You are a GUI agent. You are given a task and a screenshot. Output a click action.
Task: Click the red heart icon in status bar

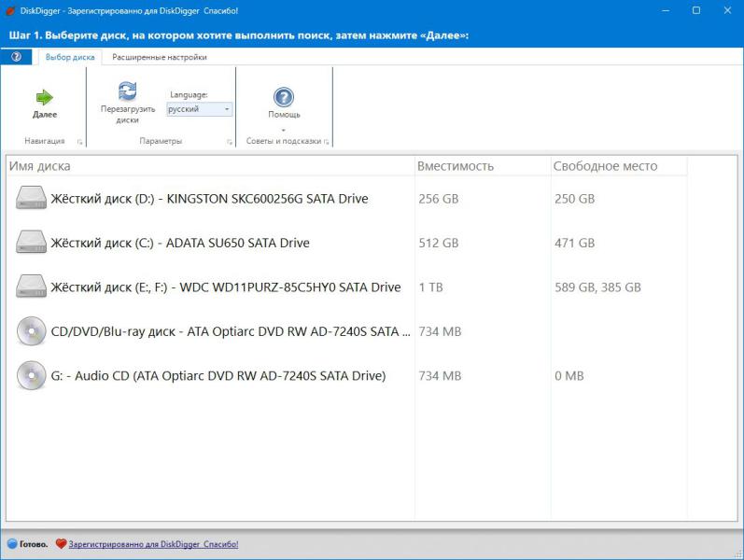coord(61,543)
